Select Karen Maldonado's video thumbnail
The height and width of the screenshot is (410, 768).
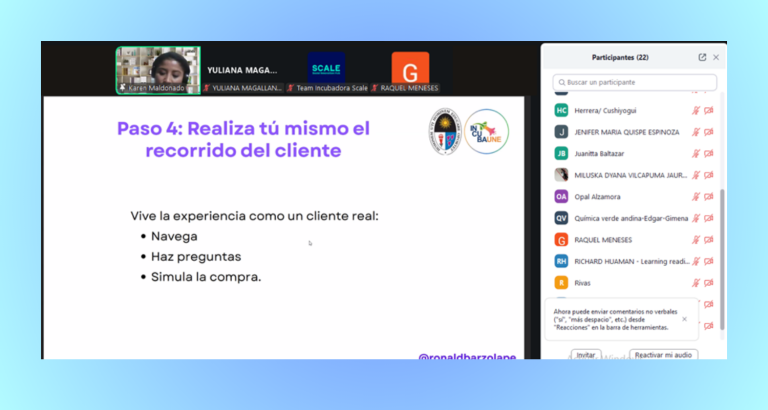[x=158, y=68]
